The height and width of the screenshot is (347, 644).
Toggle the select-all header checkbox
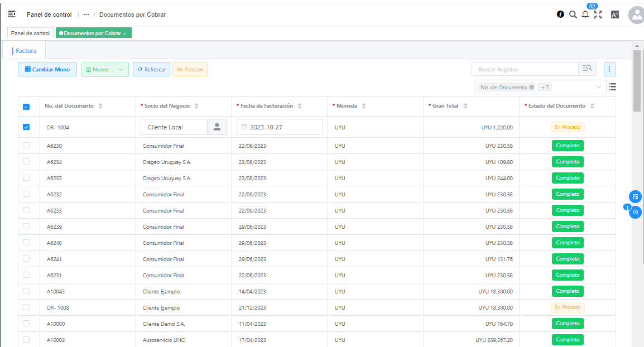[26, 107]
